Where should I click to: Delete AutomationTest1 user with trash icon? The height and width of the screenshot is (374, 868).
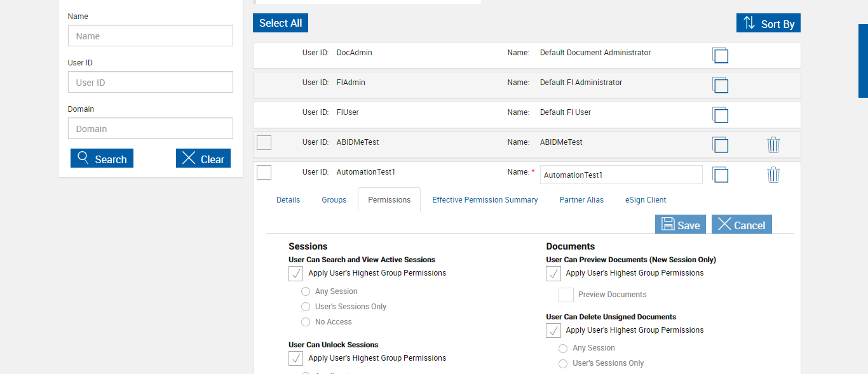click(x=773, y=175)
